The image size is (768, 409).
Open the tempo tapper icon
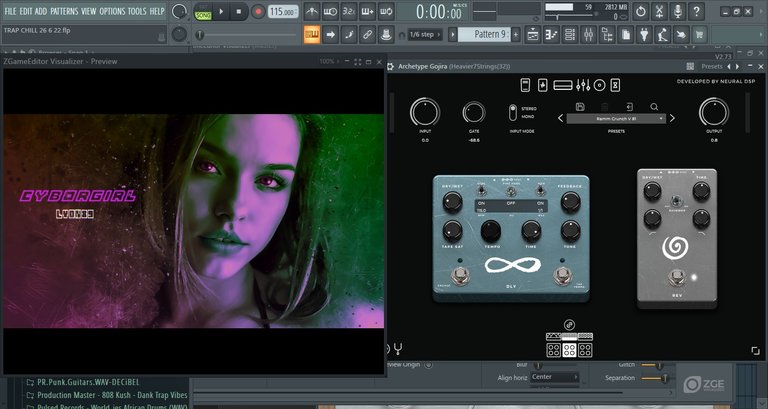coord(663,35)
